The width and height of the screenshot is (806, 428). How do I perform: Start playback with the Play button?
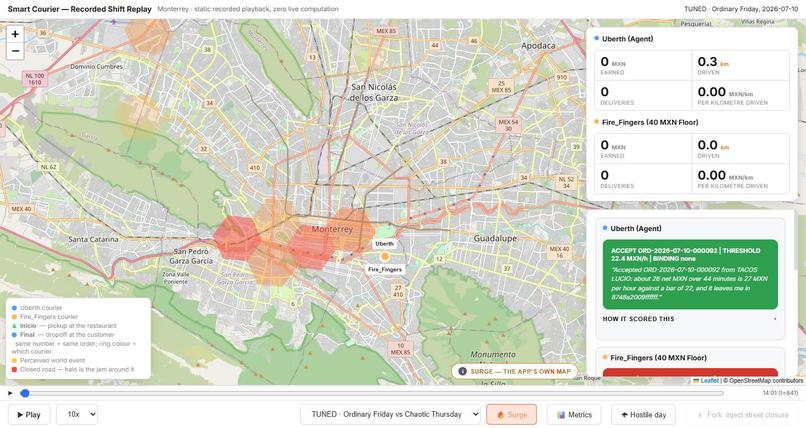point(29,415)
